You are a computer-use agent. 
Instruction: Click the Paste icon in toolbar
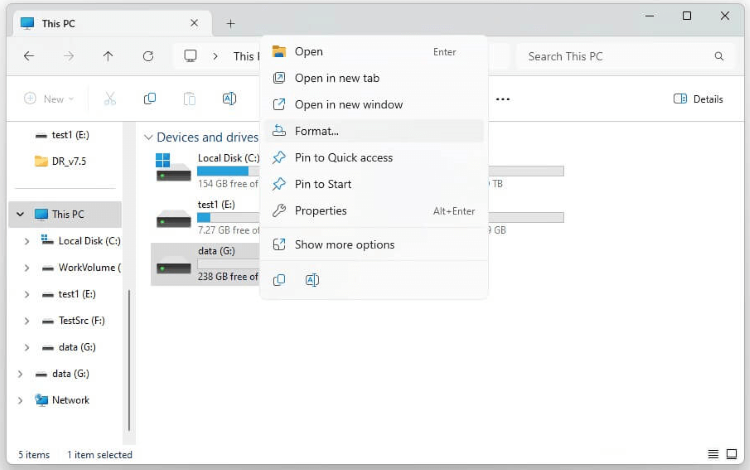coord(189,99)
